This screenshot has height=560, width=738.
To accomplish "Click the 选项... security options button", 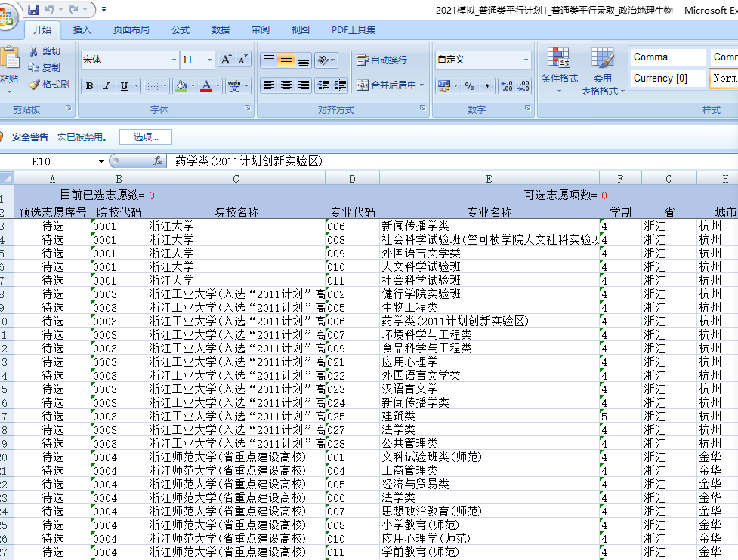I will coord(145,137).
